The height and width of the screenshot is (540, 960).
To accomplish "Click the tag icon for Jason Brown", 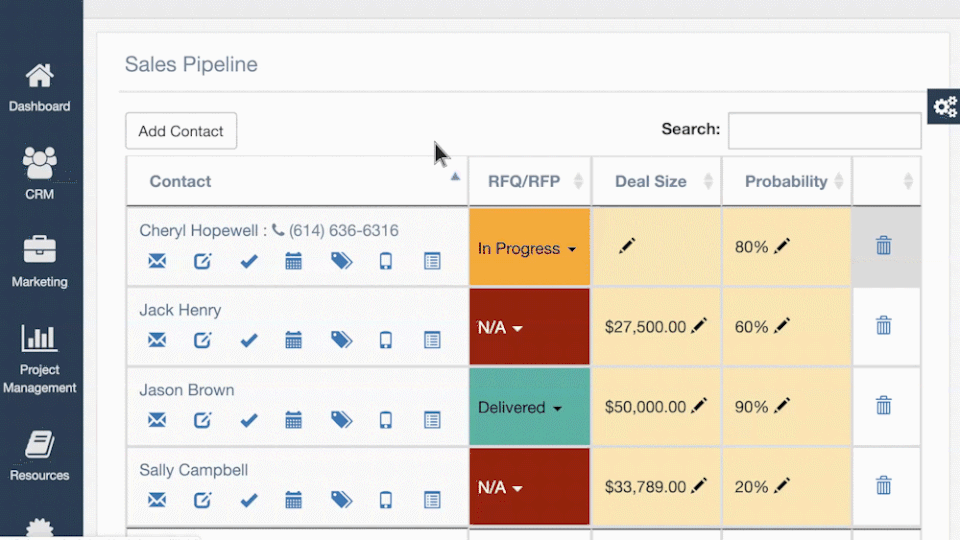I will [341, 419].
